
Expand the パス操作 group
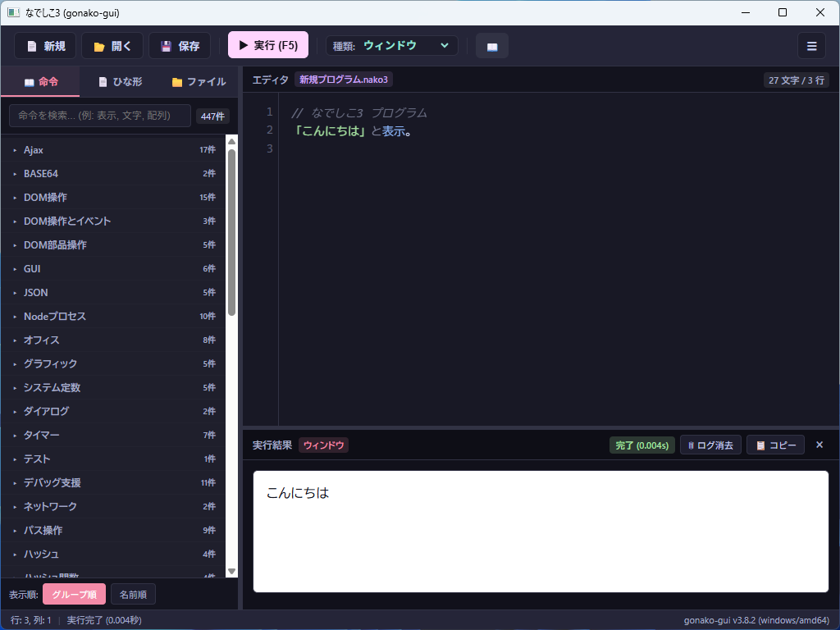point(113,531)
